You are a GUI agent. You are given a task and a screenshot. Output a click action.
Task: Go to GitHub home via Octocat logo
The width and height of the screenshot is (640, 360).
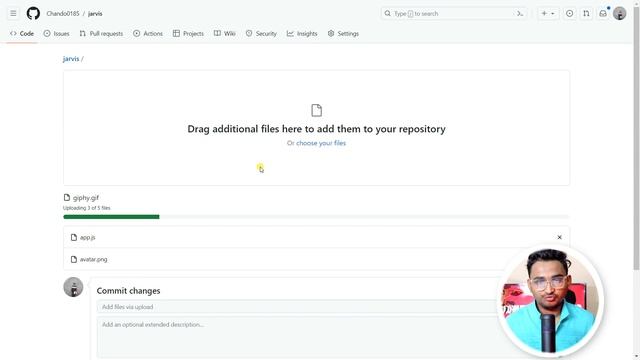point(33,13)
